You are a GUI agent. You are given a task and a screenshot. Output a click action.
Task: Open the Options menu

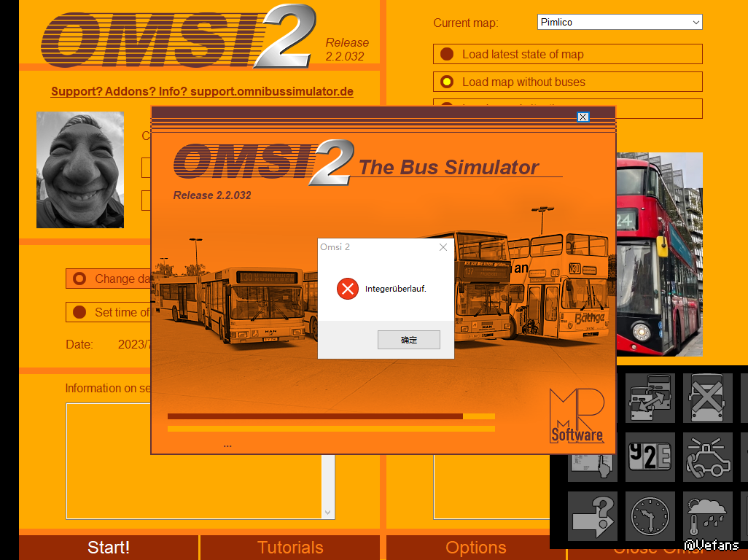475,547
